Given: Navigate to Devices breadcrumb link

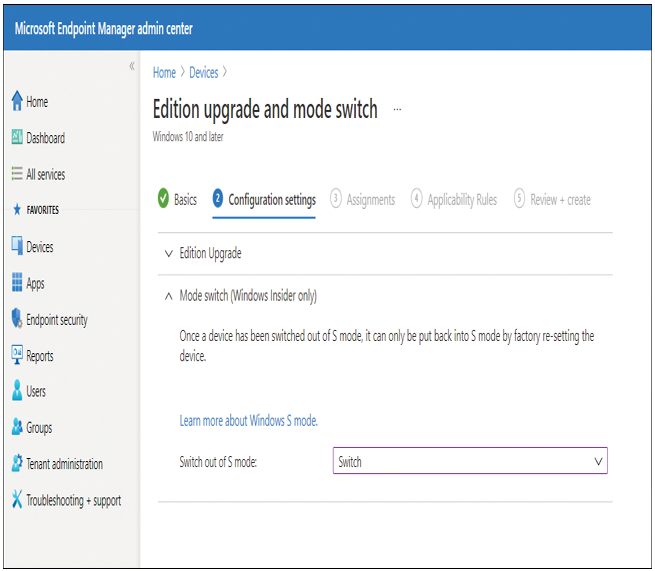Looking at the screenshot, I should pos(204,73).
